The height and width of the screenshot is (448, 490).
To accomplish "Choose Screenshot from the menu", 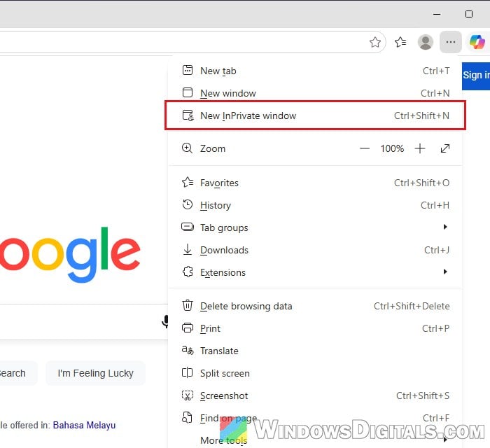I will pos(316,395).
